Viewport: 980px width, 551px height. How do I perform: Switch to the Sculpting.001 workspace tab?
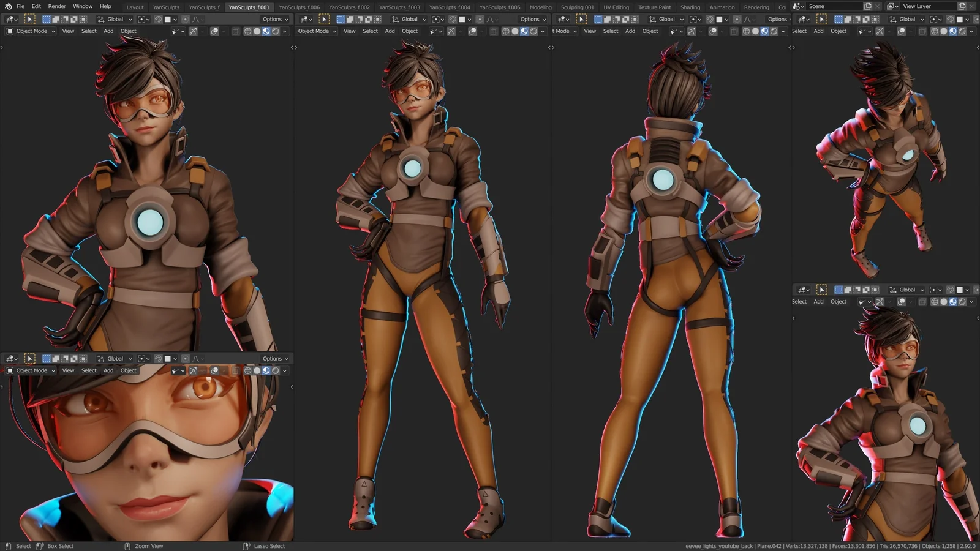point(576,7)
